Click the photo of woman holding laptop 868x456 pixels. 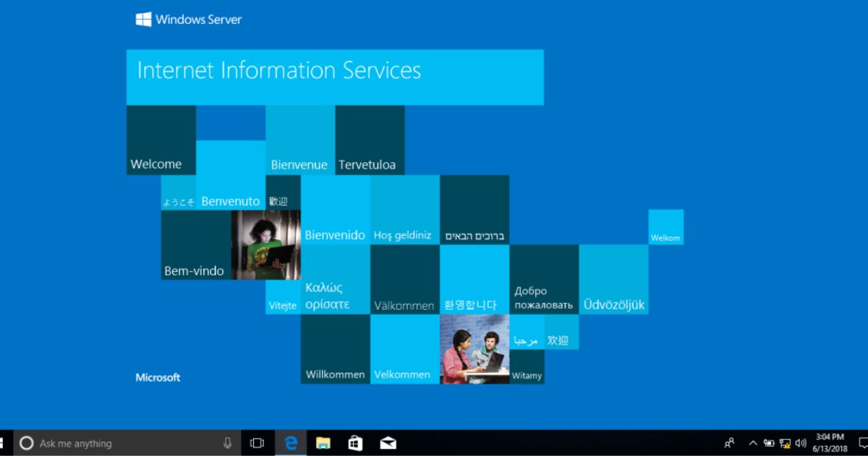tap(265, 245)
